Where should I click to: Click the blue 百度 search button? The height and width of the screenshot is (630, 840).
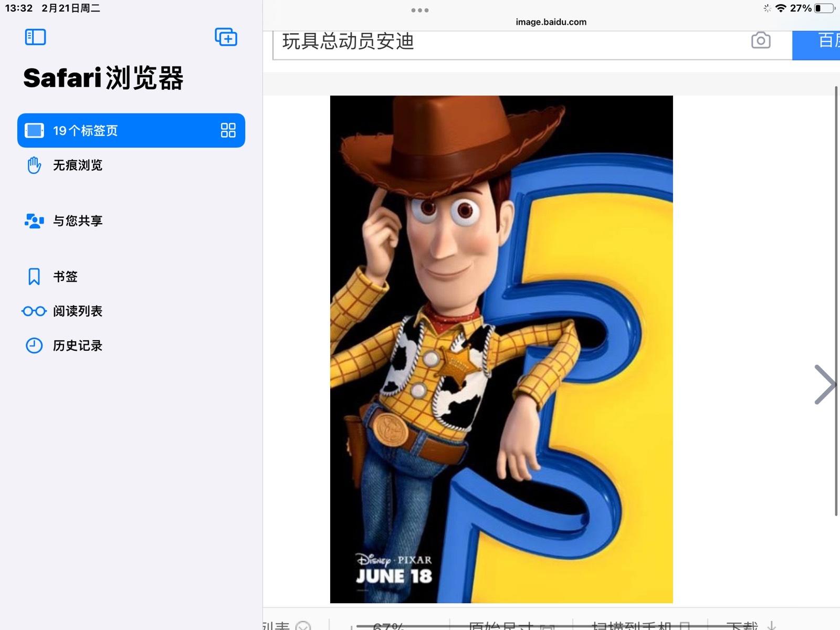(816, 44)
